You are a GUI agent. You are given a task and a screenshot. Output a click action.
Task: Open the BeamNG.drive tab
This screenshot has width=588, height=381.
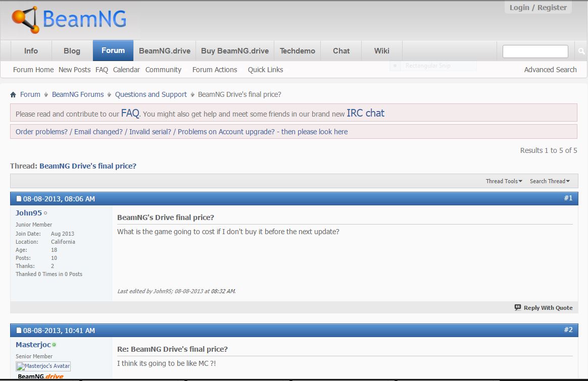[165, 50]
